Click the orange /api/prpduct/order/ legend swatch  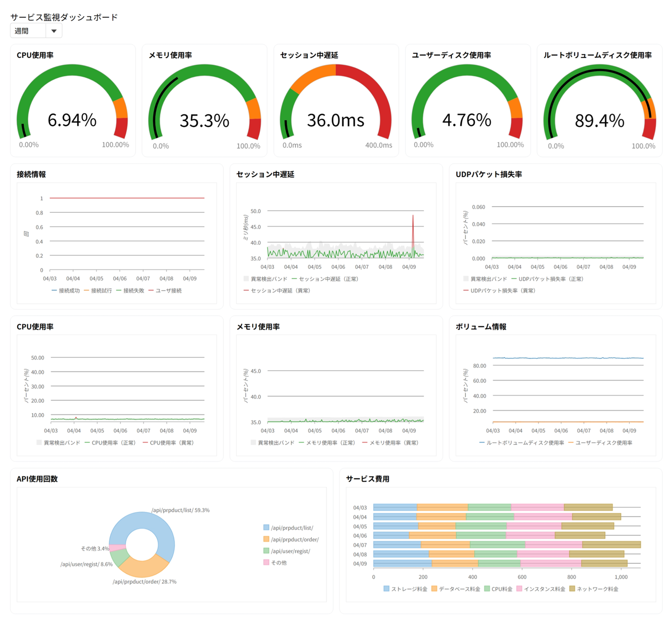point(266,539)
